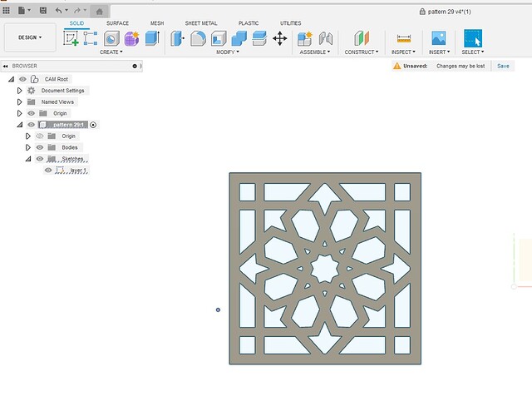Select the Insert image tool

pyautogui.click(x=439, y=38)
